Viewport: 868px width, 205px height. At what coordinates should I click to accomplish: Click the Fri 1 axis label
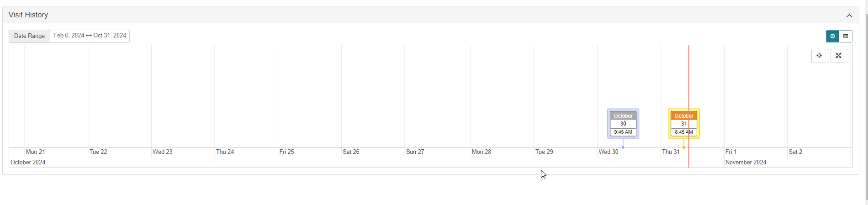731,152
